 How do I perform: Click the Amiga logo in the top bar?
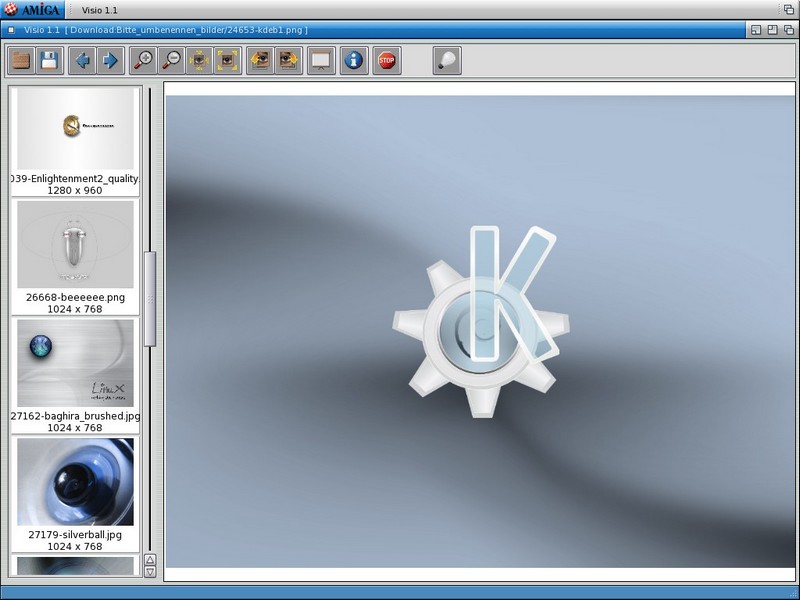(x=33, y=9)
